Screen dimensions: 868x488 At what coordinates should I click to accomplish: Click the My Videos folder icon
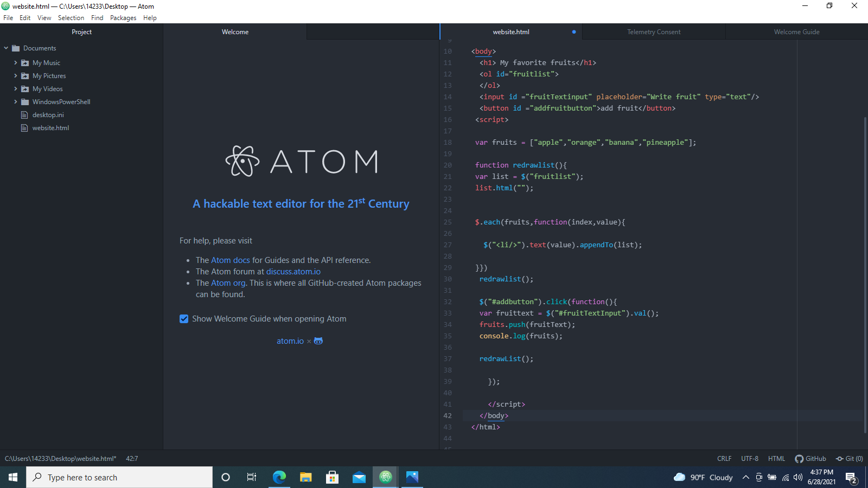(25, 89)
